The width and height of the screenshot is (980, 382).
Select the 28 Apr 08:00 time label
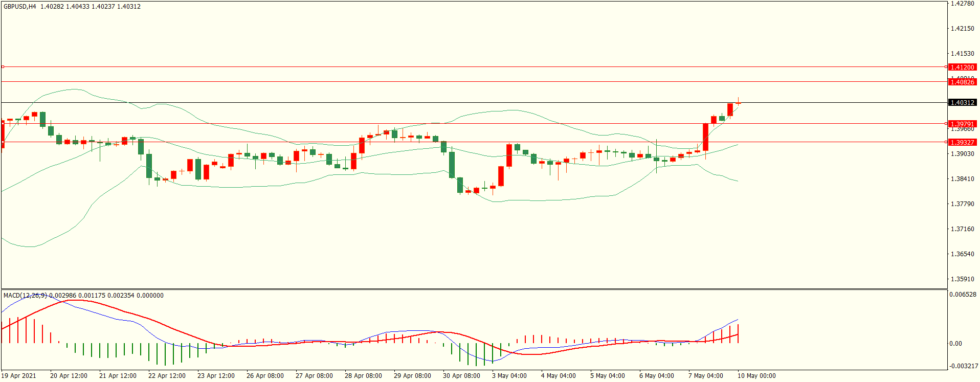coord(363,376)
